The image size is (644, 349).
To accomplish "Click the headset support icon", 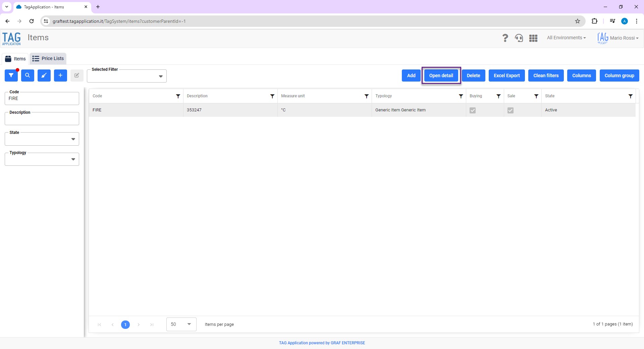I will point(519,38).
